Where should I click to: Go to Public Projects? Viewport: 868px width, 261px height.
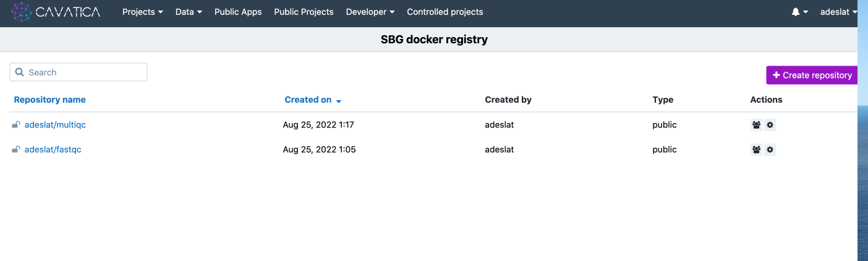(x=304, y=12)
